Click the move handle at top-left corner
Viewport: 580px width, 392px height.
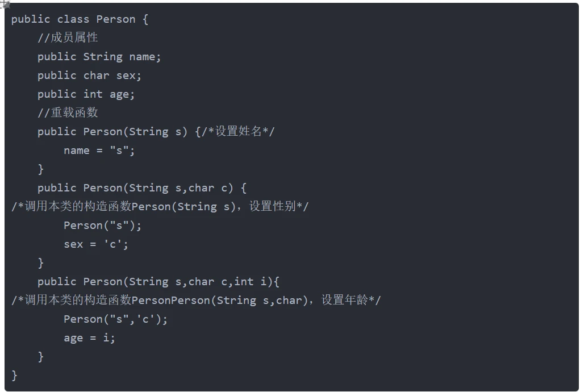click(5, 4)
